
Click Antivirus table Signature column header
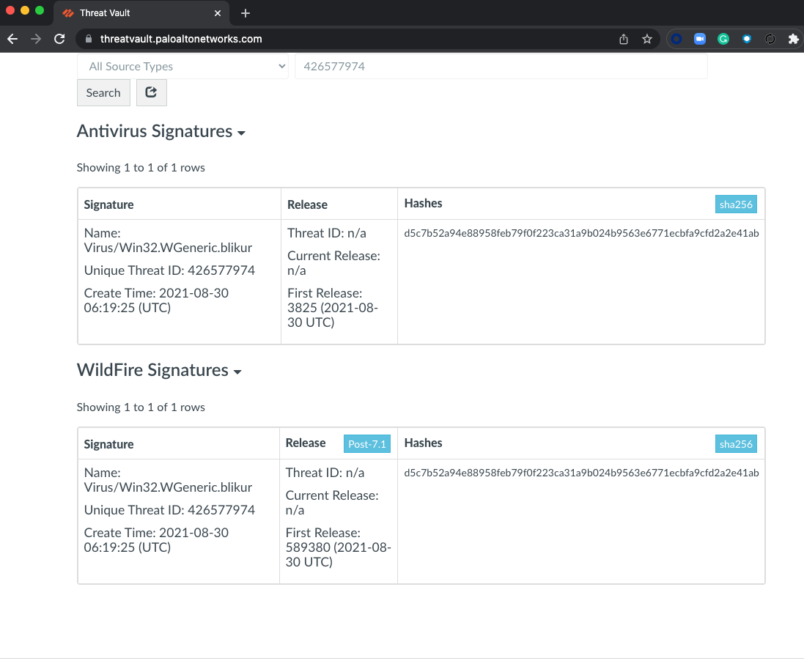click(x=108, y=204)
